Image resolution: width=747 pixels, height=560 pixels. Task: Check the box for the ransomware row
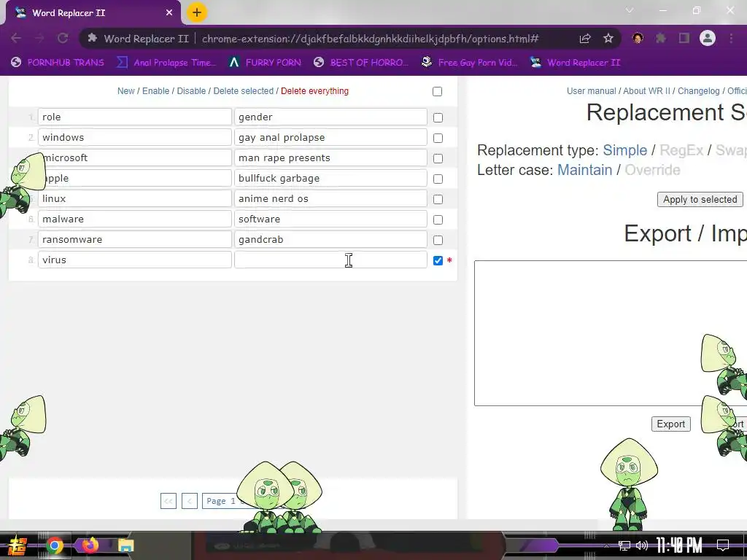coord(438,241)
